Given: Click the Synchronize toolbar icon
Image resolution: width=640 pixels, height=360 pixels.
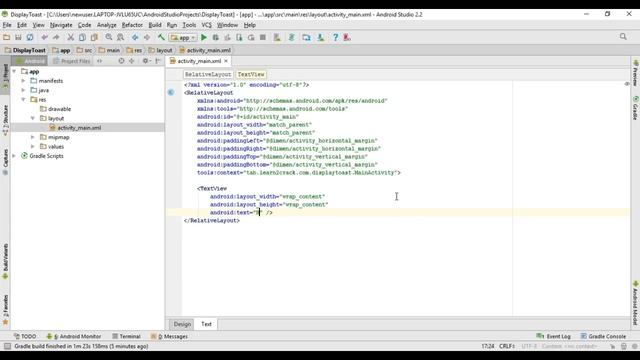Looking at the screenshot, I should [x=30, y=37].
